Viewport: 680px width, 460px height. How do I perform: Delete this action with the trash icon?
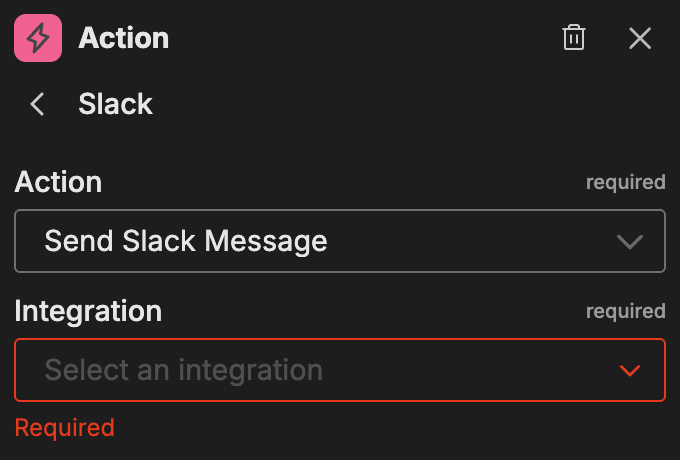[x=574, y=39]
